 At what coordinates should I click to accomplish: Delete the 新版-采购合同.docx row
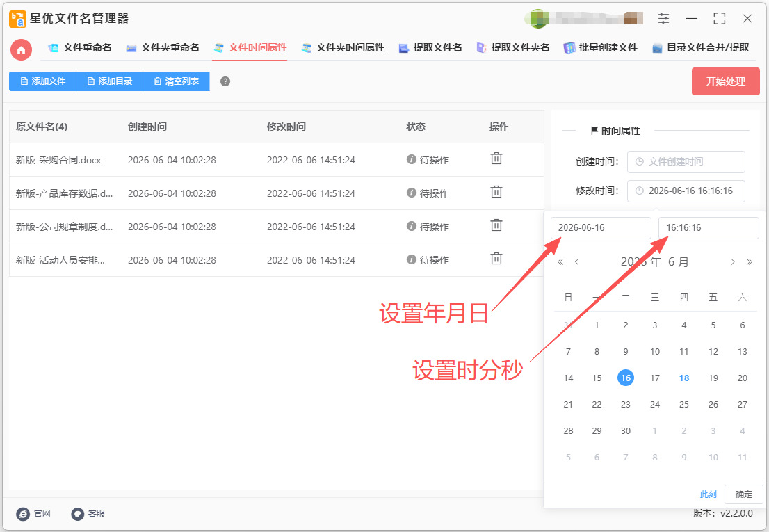pyautogui.click(x=496, y=159)
